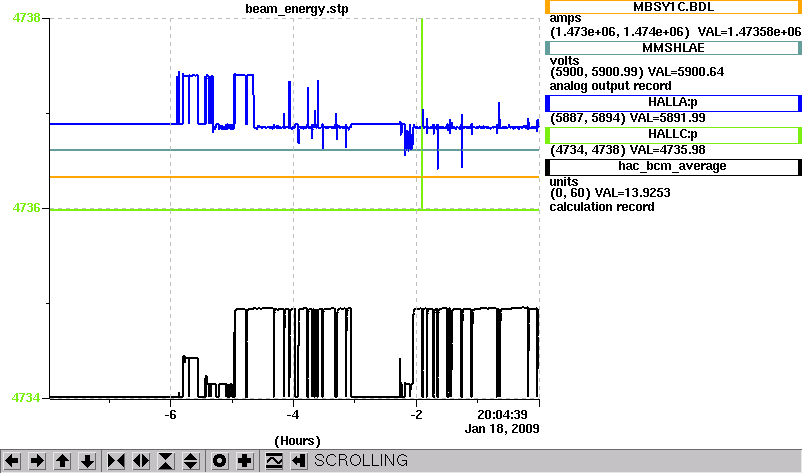The width and height of the screenshot is (802, 473).
Task: Click the 'calculation record' description
Action: 602,207
